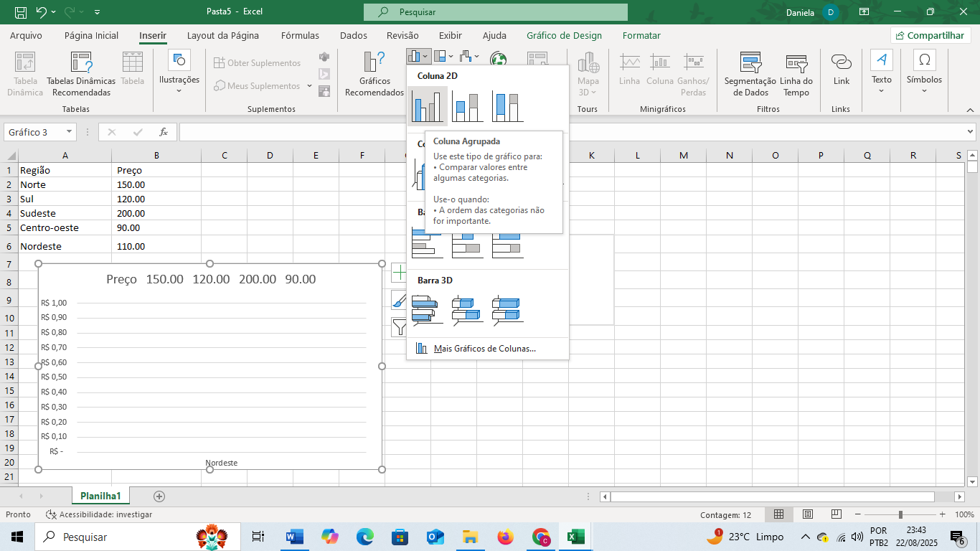The width and height of the screenshot is (980, 551).
Task: Expand the formula bar
Action: tap(971, 132)
